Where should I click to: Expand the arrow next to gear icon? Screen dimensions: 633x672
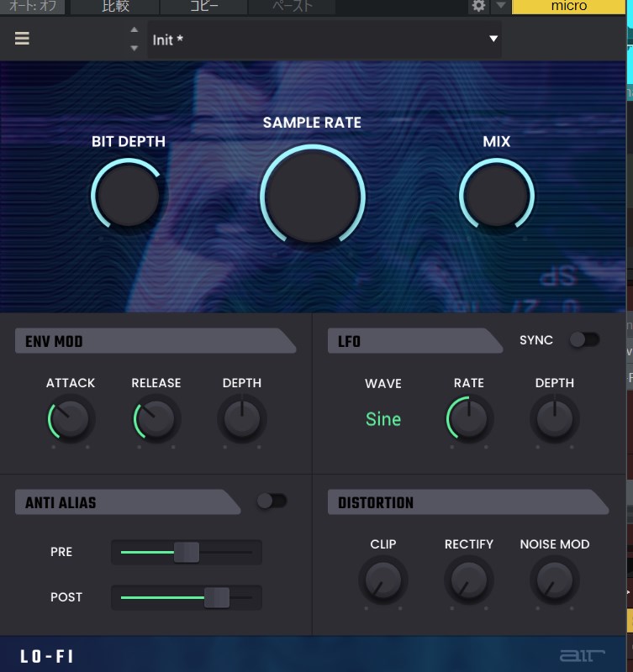pyautogui.click(x=501, y=7)
